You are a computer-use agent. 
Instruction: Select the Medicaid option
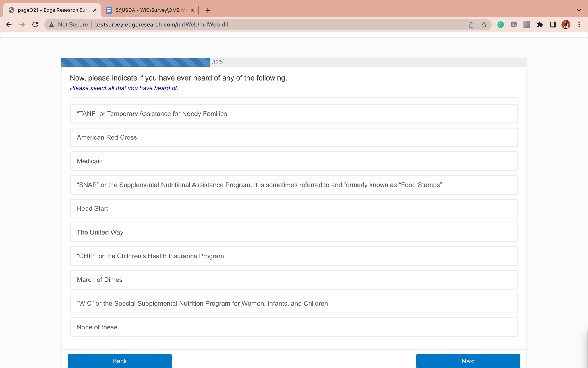(293, 161)
